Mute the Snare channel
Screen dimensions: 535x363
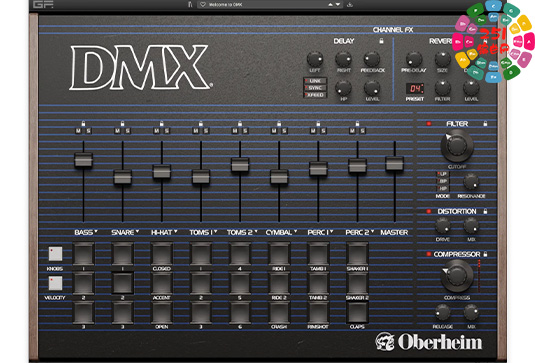point(118,131)
